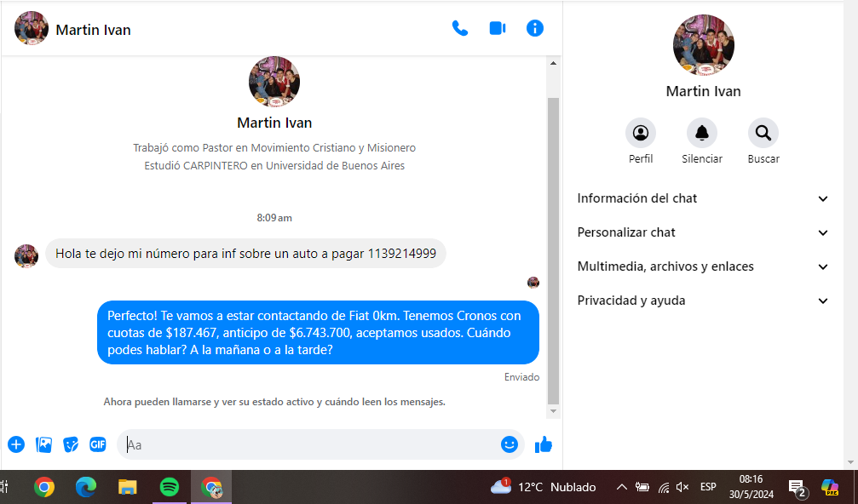
Task: Open the GIF picker
Action: click(98, 444)
